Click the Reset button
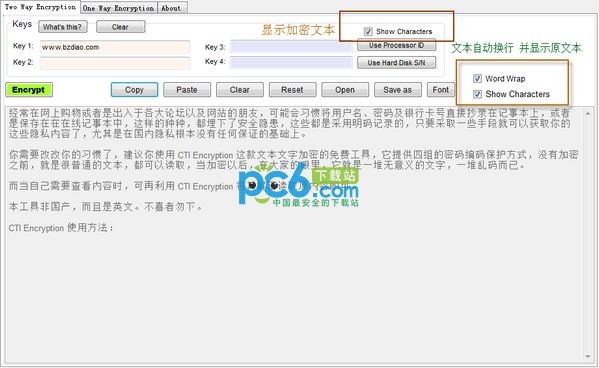Image resolution: width=599 pixels, height=368 pixels. tap(292, 90)
